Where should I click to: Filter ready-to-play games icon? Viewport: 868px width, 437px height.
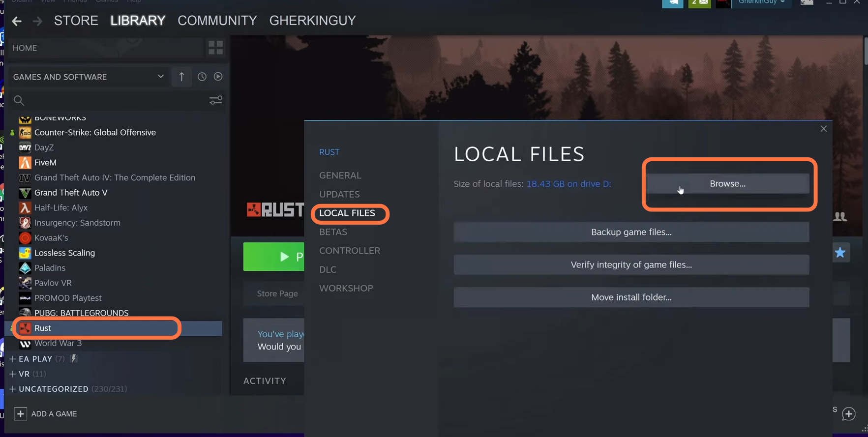218,77
